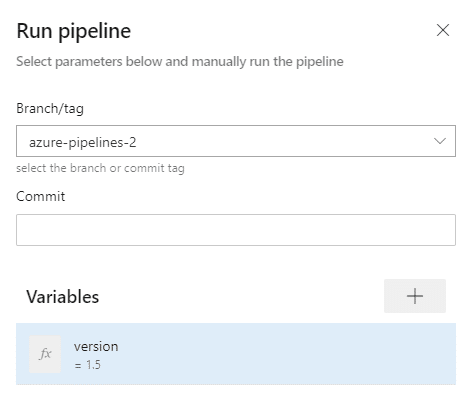Image resolution: width=472 pixels, height=401 pixels.
Task: Close the Run pipeline panel
Action: click(443, 30)
